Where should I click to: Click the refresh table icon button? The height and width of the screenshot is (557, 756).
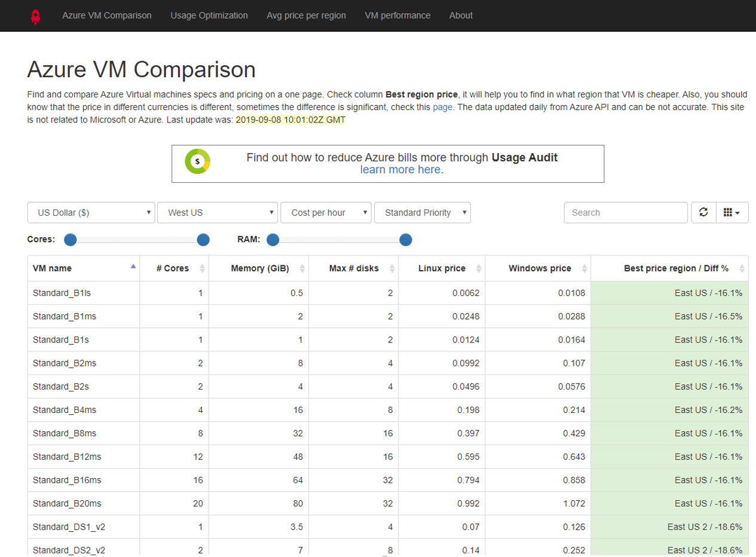703,212
